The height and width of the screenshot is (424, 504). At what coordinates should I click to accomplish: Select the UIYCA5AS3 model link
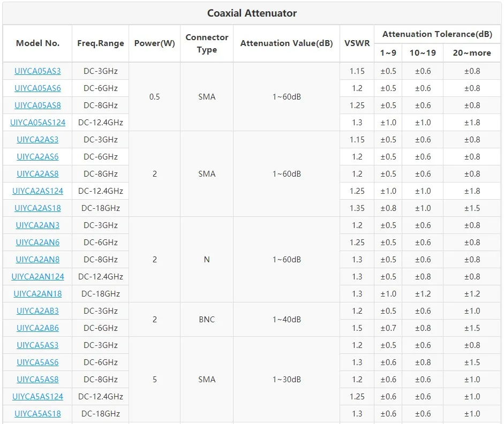37,345
